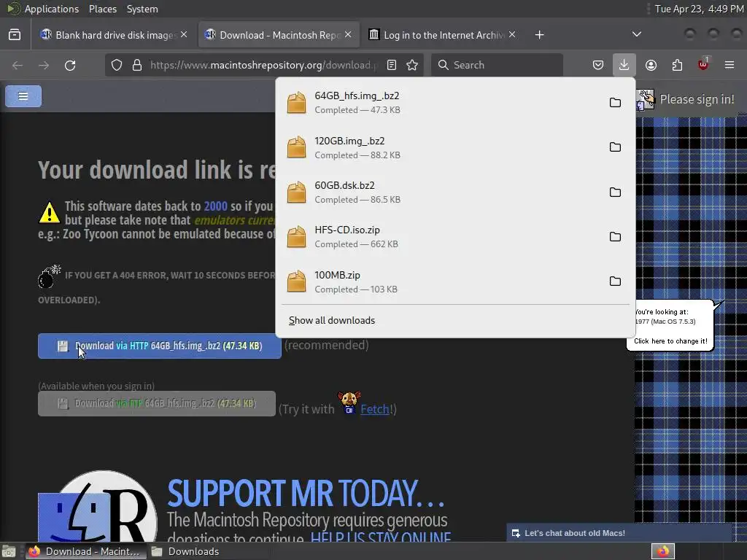Open Let's chat about old Macs widget
Image resolution: width=747 pixels, height=560 pixels.
pos(619,533)
